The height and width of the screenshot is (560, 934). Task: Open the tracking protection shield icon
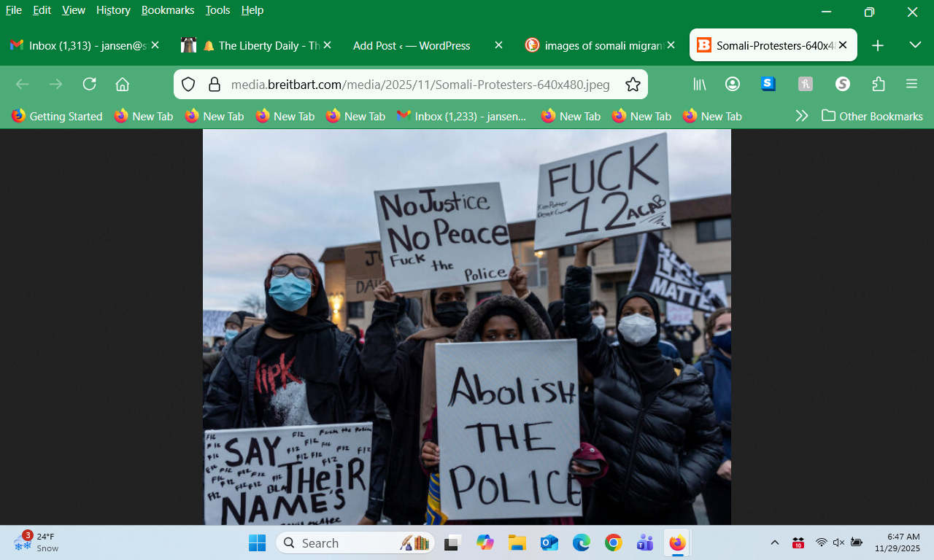pos(188,85)
